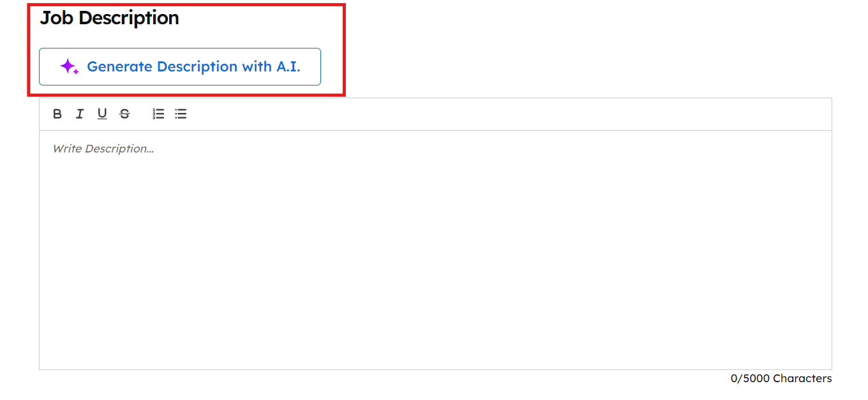Click the word 'Generate' on the A.I. button
The height and width of the screenshot is (400, 868).
coord(119,66)
